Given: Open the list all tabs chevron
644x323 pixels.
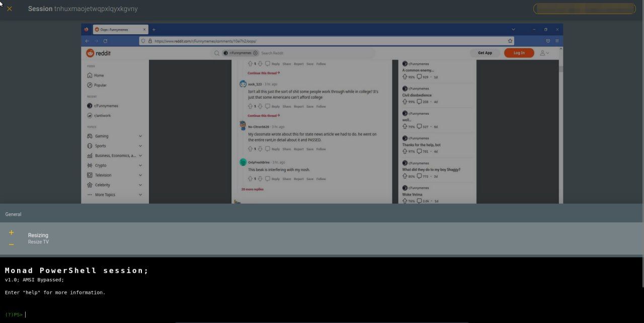Looking at the screenshot, I should (513, 30).
